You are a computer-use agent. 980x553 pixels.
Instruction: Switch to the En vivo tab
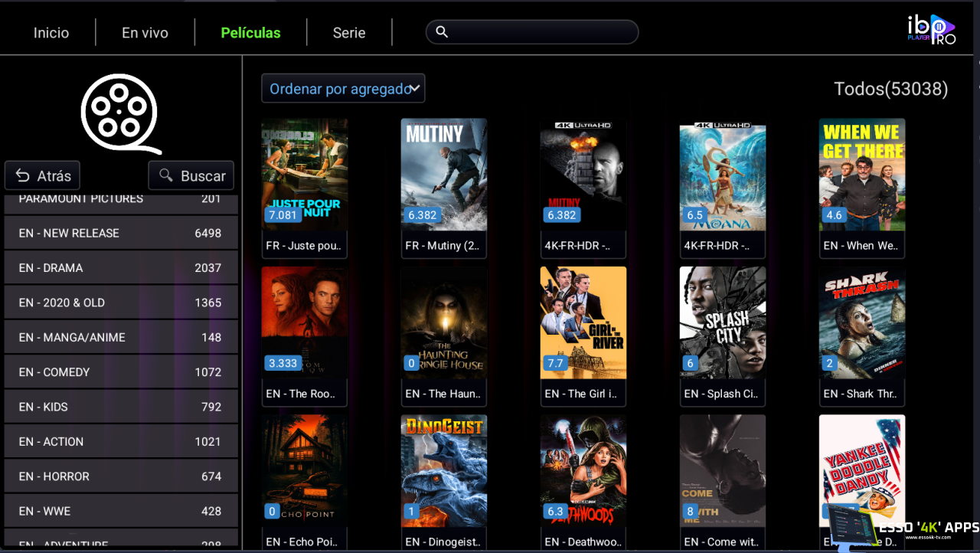coord(145,33)
